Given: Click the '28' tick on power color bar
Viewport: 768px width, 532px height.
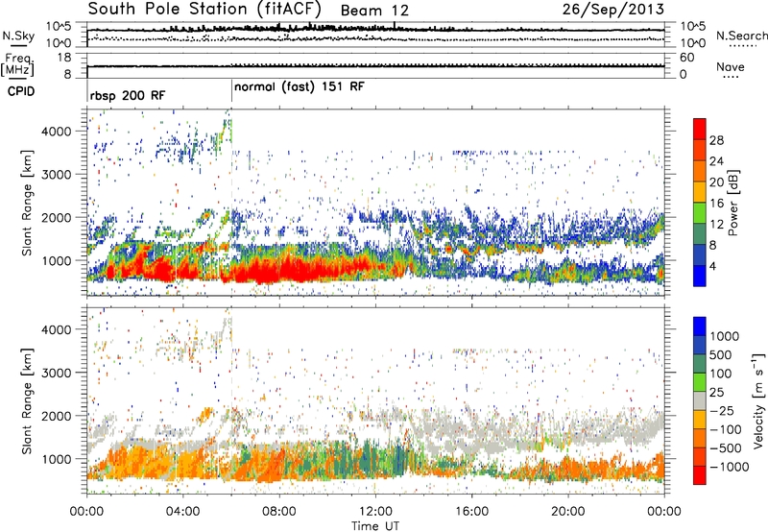Looking at the screenshot, I should tap(716, 140).
